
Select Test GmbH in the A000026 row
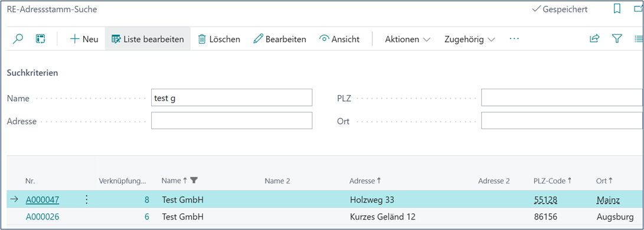tap(183, 216)
